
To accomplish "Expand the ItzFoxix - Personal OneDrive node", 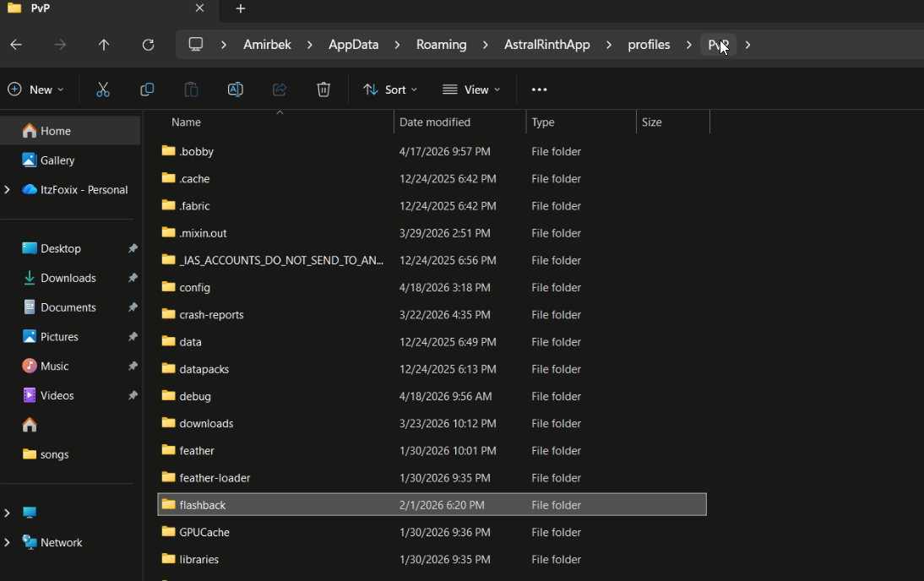I will (7, 190).
